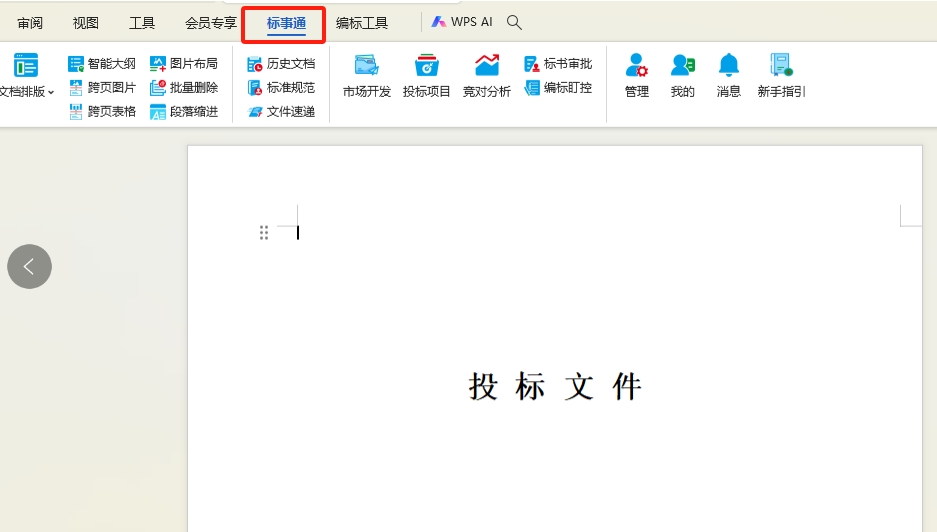Apply 段落缩进 paragraph indent
The width and height of the screenshot is (937, 532).
point(183,111)
